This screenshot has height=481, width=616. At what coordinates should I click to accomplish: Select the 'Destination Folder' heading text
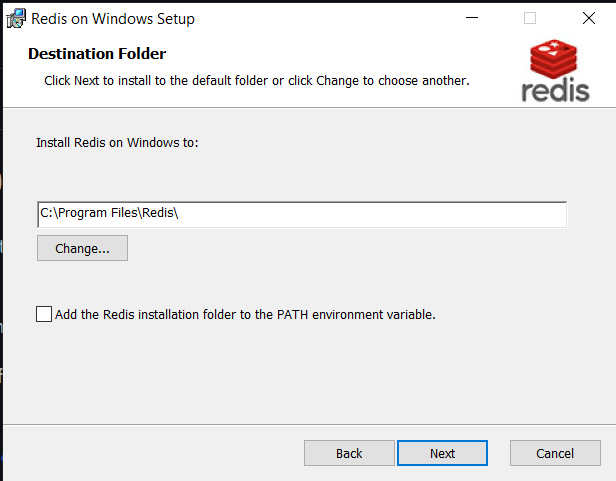coord(97,54)
